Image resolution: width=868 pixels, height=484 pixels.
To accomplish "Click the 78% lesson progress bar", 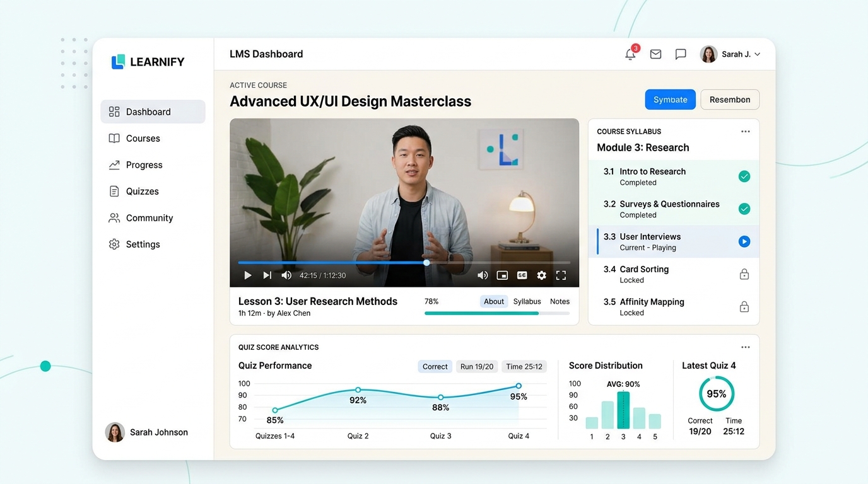I will (x=497, y=313).
